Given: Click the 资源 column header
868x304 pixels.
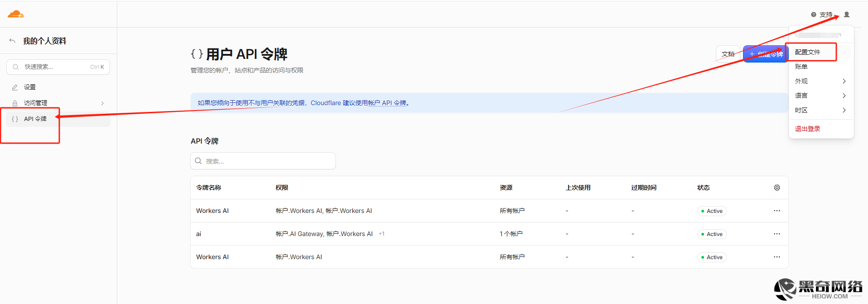Looking at the screenshot, I should tap(506, 188).
